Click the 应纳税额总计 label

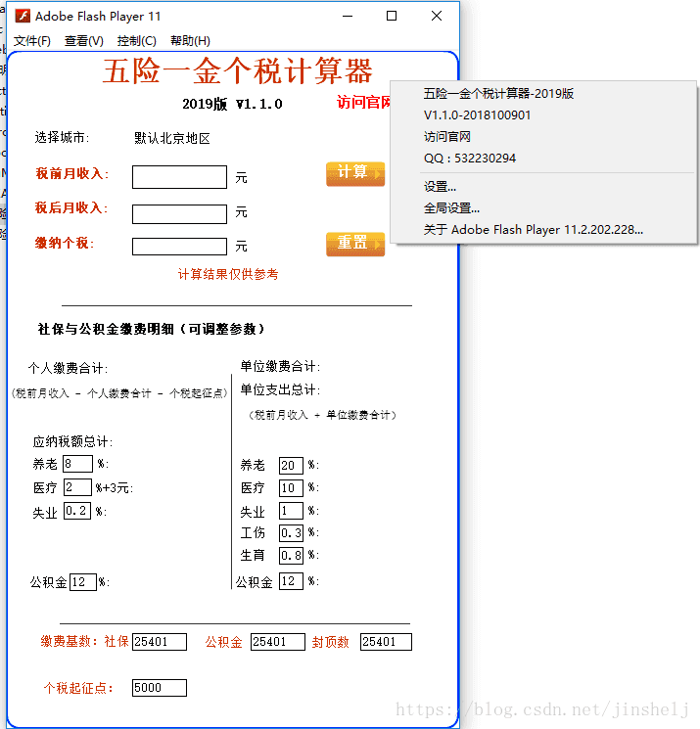[72, 441]
